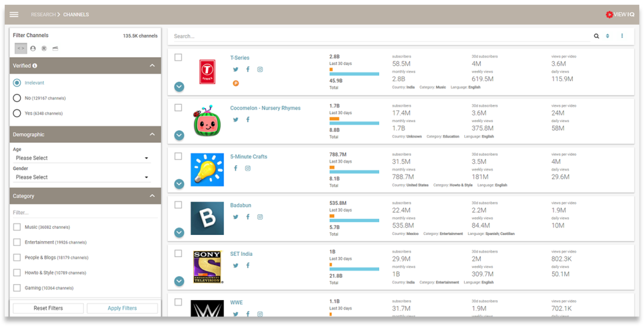Select the person profile filter icon
This screenshot has width=644, height=327.
tap(33, 48)
